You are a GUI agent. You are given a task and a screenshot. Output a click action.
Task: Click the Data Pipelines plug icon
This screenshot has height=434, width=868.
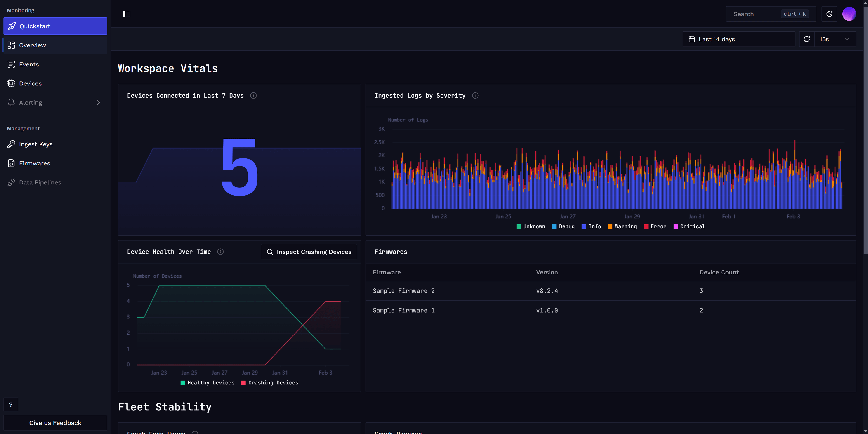(x=11, y=182)
